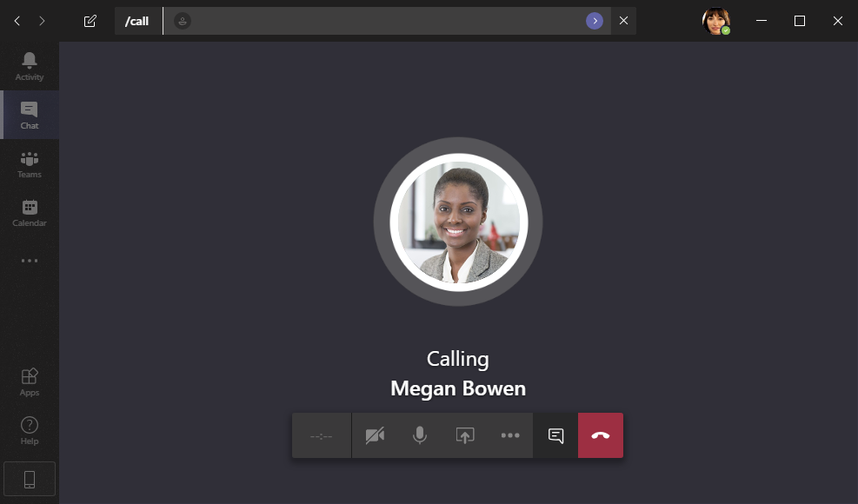Screen dimensions: 858x504
Task: Show the call conversation panel
Action: (555, 435)
